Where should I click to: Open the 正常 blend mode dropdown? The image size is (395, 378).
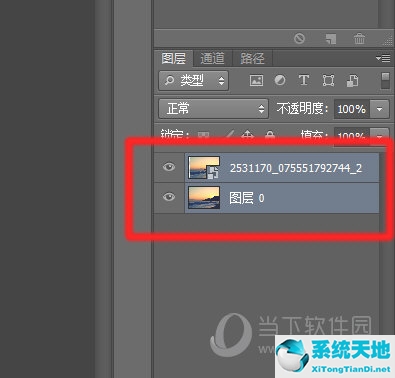click(213, 109)
